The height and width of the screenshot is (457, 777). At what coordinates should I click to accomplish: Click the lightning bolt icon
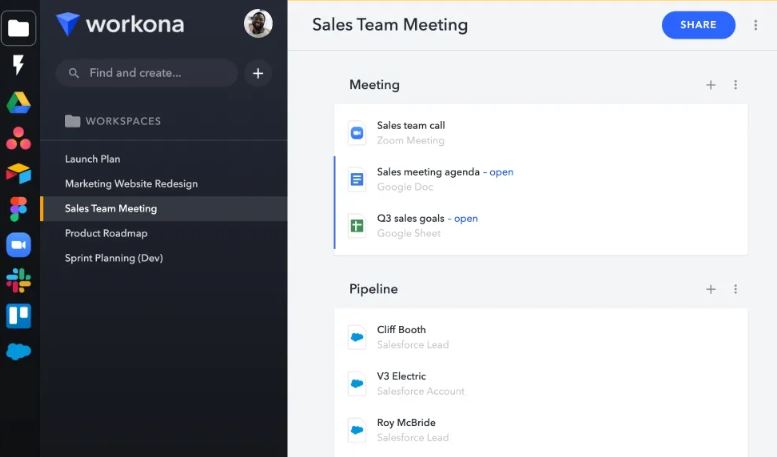[18, 65]
